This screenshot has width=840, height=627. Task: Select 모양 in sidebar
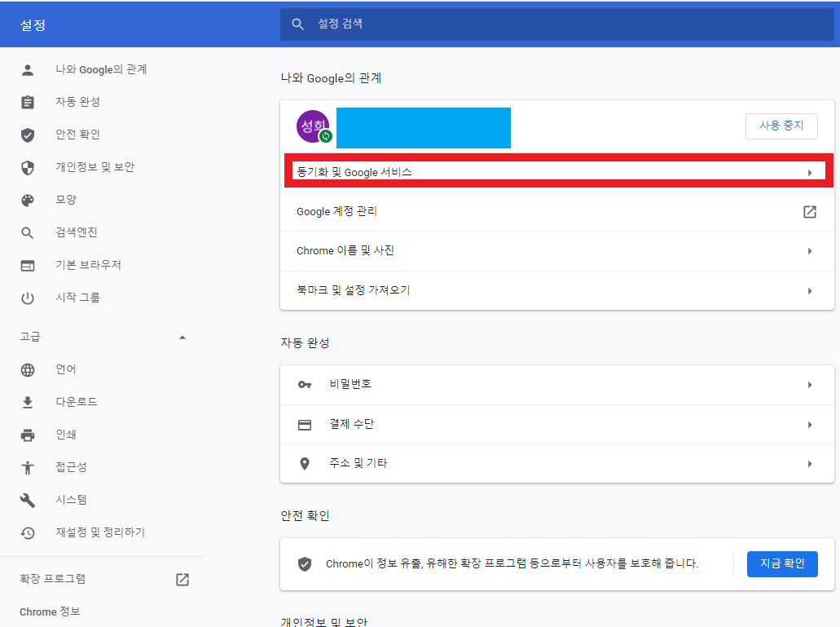tap(66, 200)
